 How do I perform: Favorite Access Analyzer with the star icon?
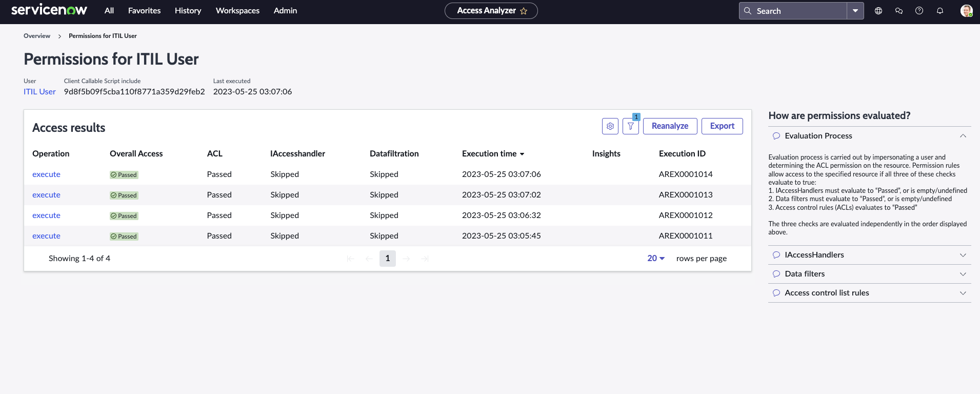(x=524, y=11)
